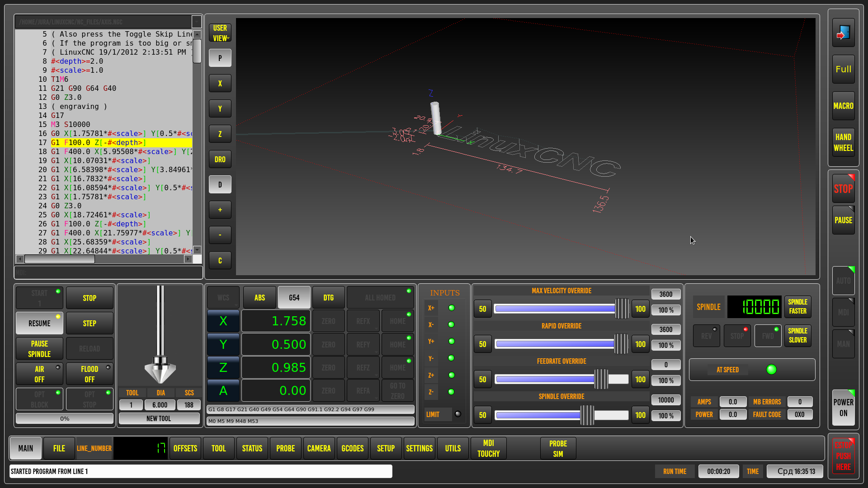Click the D dimensions view button
The image size is (868, 488).
(x=220, y=185)
